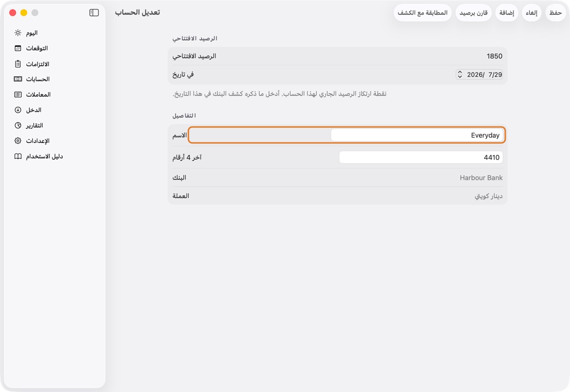Click the calendar icon beside التوقعات
This screenshot has width=570, height=392.
click(18, 48)
